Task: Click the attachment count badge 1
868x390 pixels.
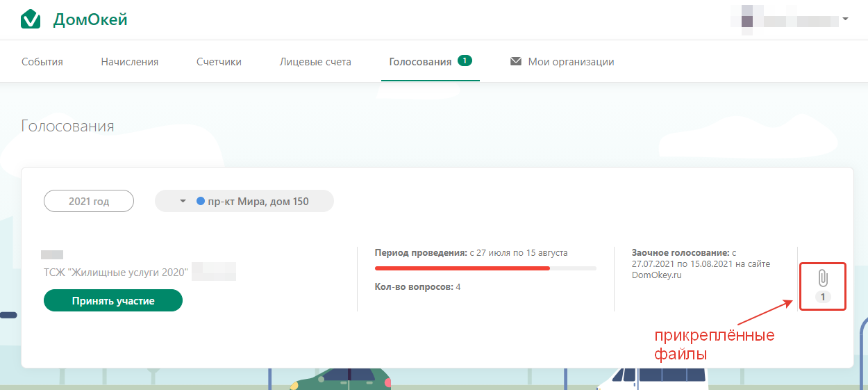Action: coord(823,297)
